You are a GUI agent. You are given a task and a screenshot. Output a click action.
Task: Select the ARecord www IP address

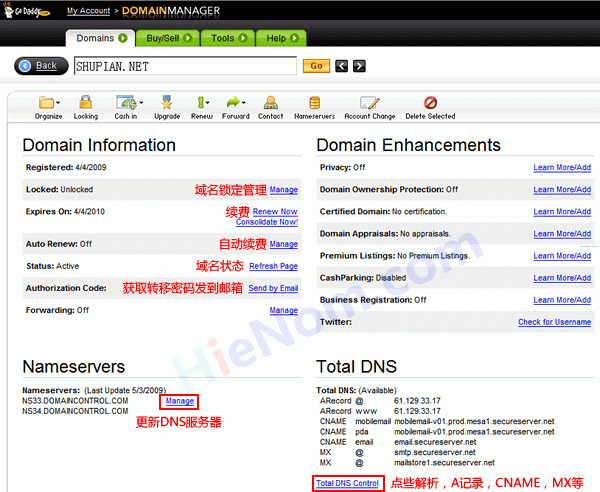[x=417, y=411]
